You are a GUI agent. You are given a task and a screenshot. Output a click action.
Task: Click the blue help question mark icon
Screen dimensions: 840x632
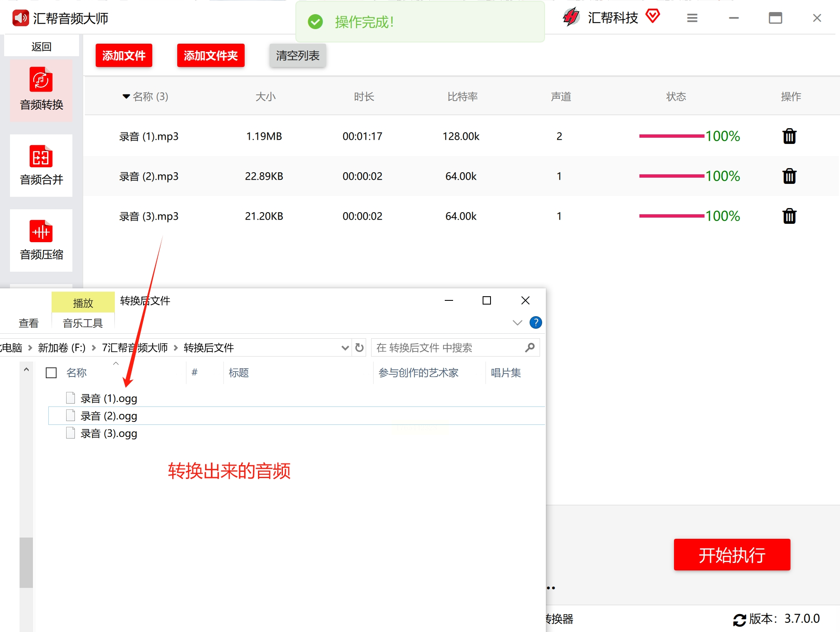pos(535,322)
